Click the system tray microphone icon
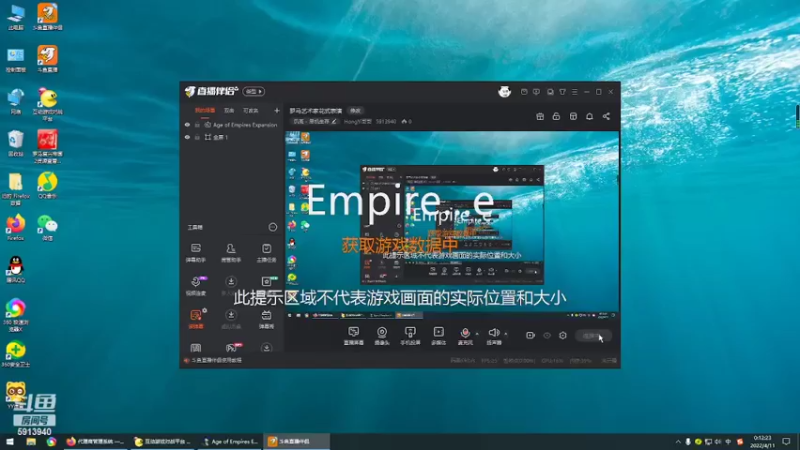800x450 pixels. (688, 442)
